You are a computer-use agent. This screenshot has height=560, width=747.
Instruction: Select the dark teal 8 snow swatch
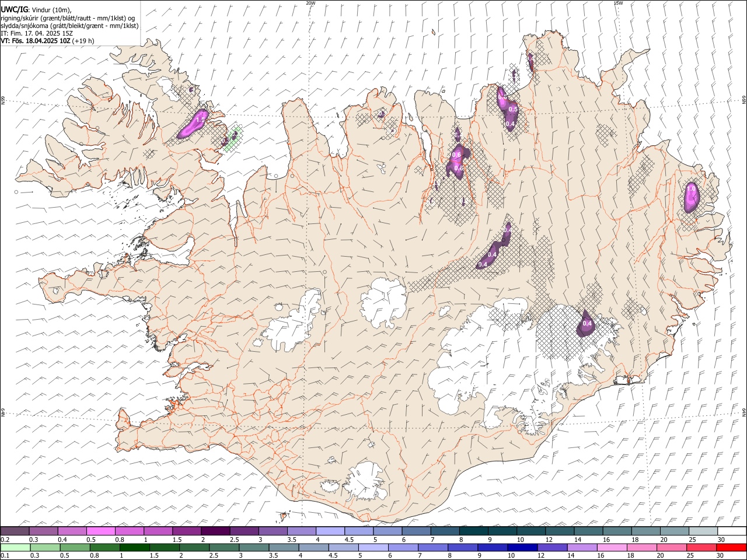[x=473, y=531]
